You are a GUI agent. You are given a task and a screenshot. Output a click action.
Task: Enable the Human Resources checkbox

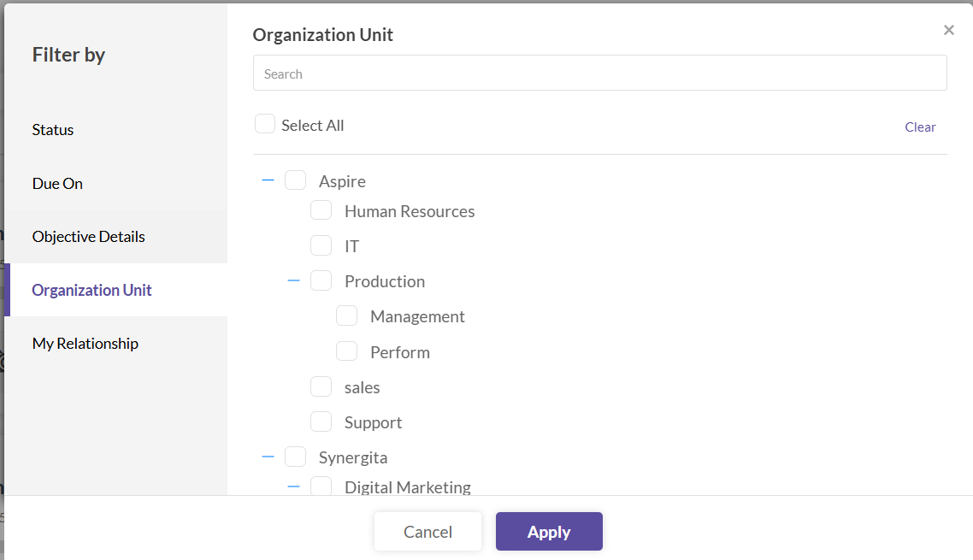321,210
